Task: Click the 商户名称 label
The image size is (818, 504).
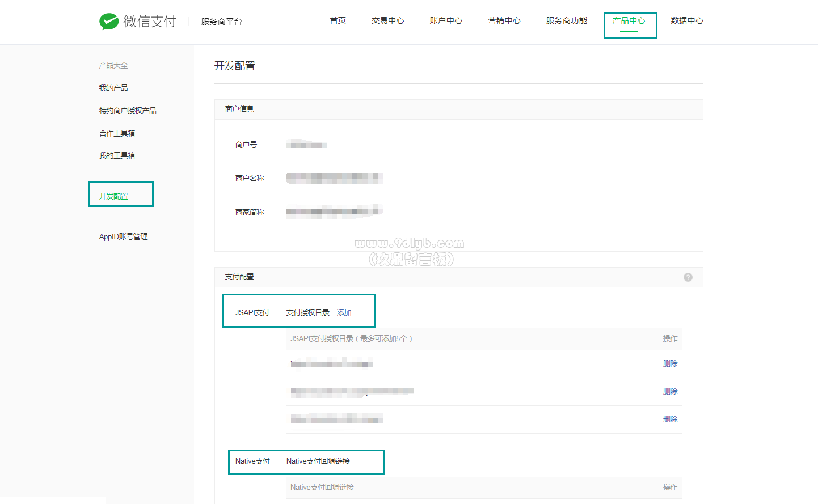Action: point(250,178)
